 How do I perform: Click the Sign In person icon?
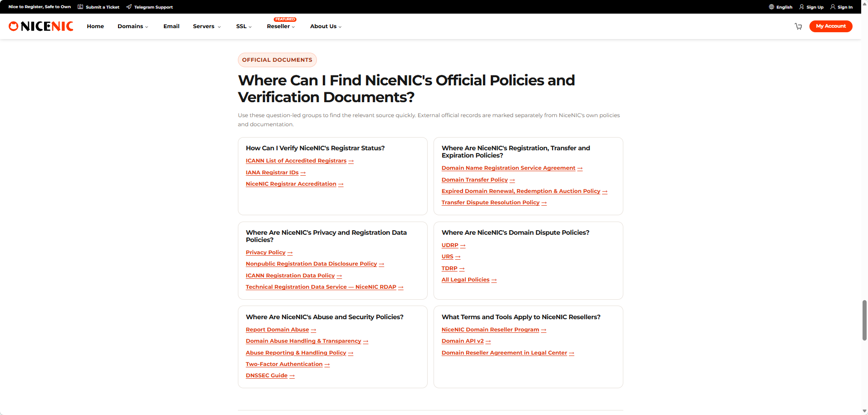coord(833,7)
